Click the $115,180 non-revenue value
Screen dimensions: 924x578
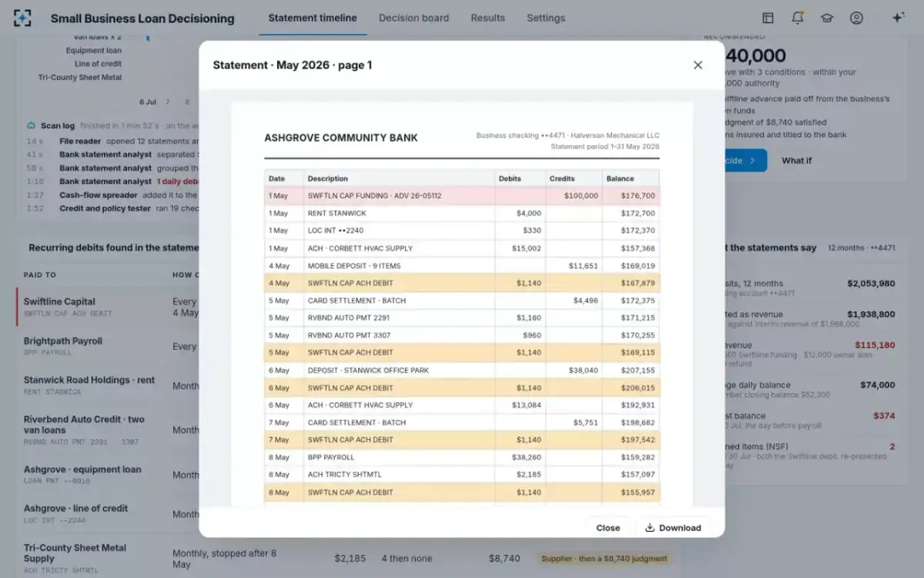874,345
